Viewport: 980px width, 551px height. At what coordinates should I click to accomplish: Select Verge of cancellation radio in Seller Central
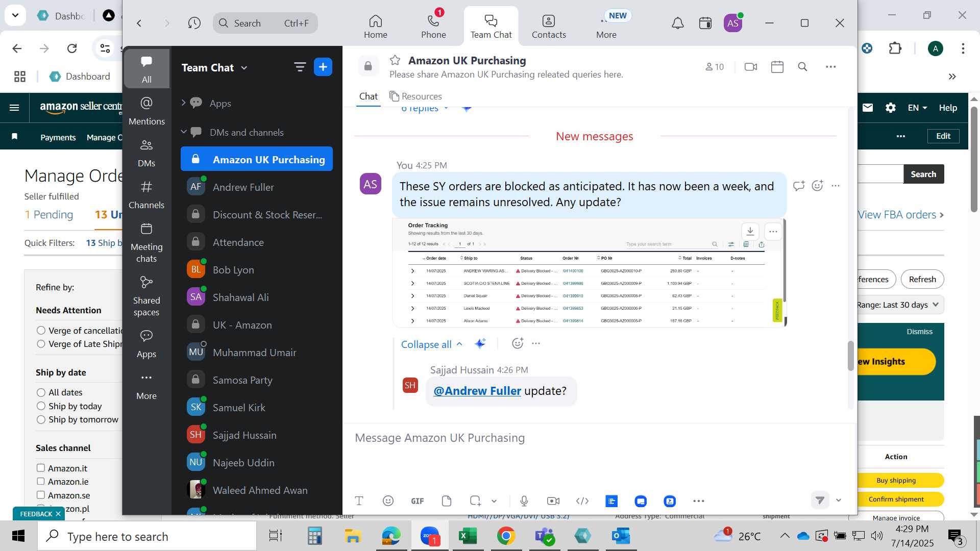(x=41, y=331)
